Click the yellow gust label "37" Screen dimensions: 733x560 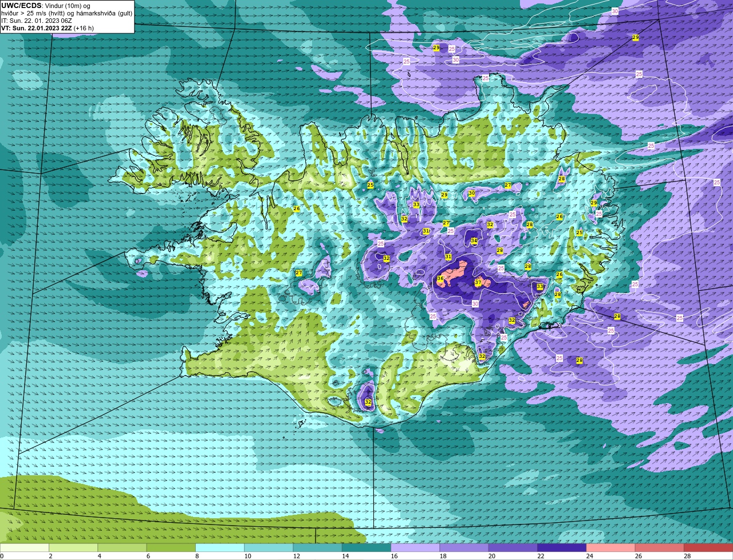point(478,282)
